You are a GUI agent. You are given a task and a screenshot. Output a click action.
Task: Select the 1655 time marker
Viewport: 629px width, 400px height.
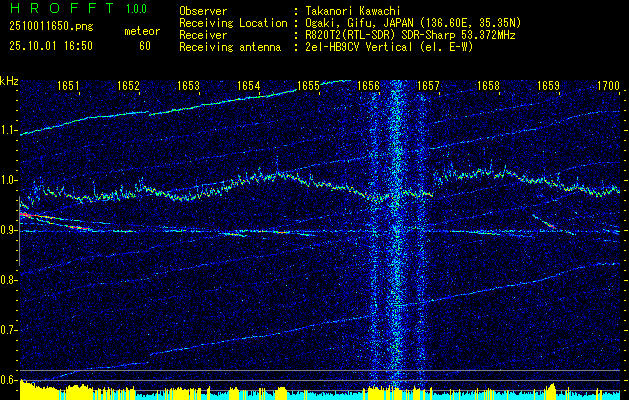(x=308, y=87)
